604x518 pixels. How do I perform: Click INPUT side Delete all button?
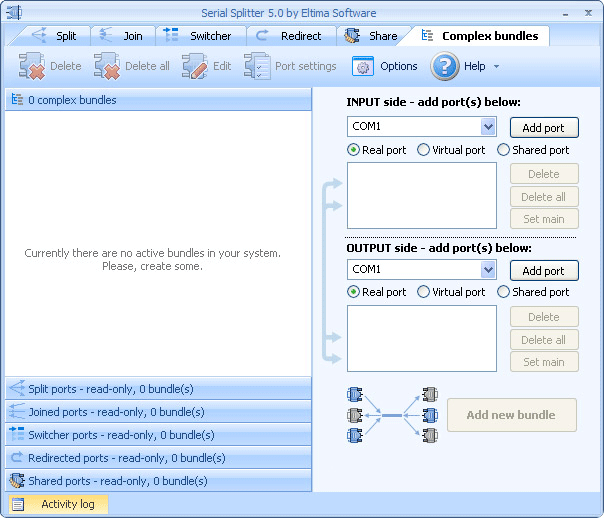(544, 197)
